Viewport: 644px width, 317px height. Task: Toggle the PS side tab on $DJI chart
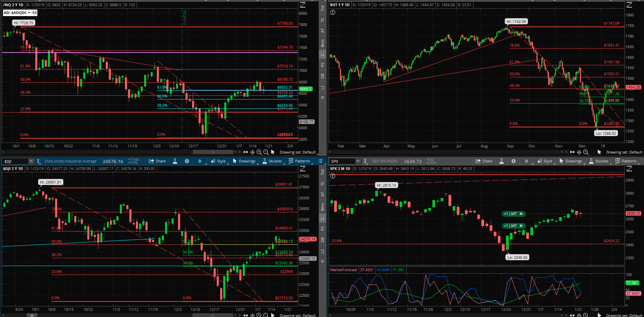coord(323,228)
